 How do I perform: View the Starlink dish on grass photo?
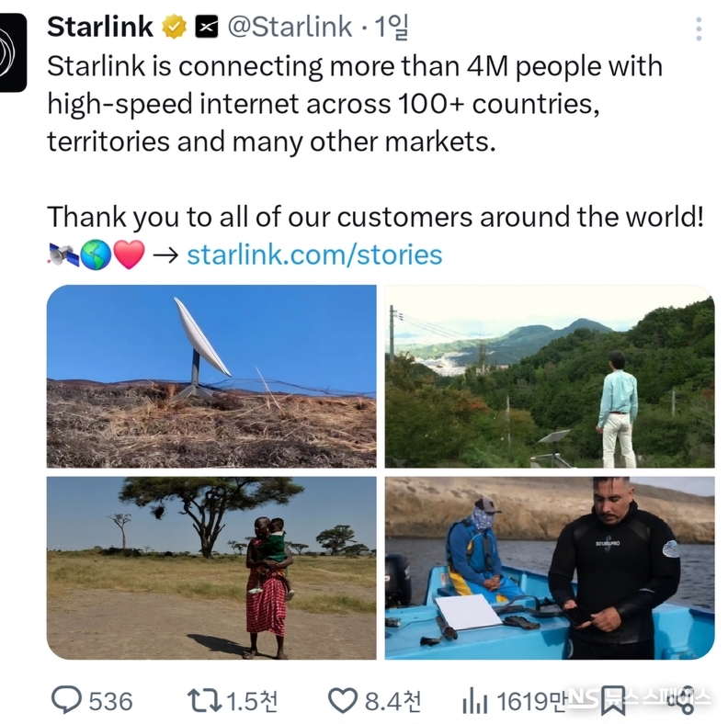pyautogui.click(x=211, y=376)
